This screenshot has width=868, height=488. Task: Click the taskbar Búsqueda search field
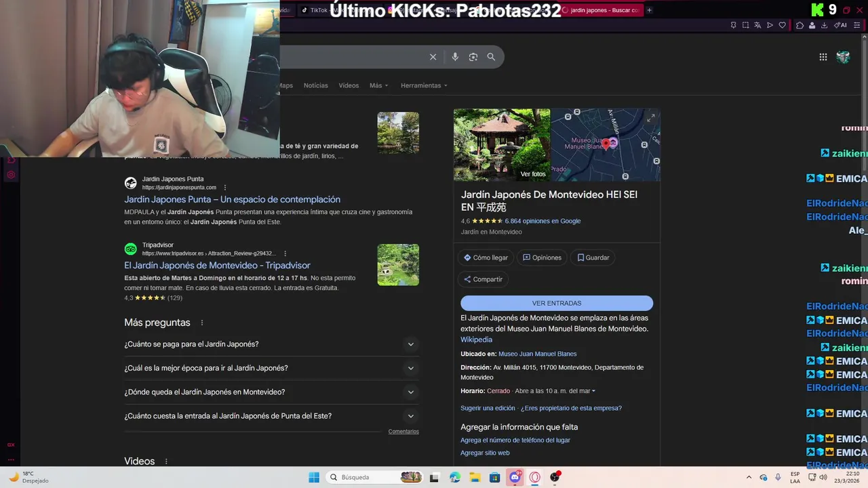(374, 477)
